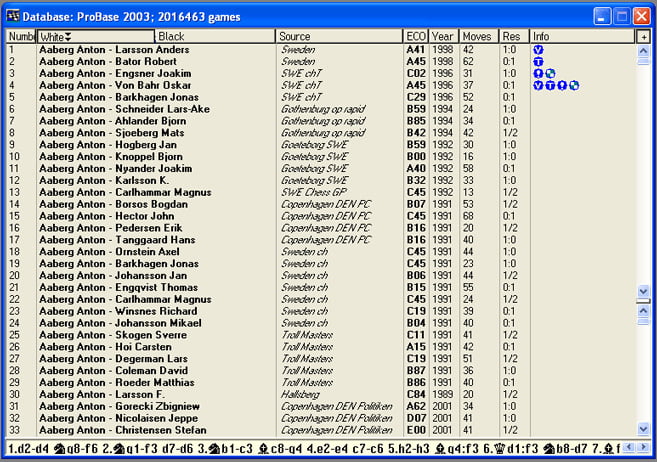
Task: Sort games by the Number column header
Action: (21, 36)
